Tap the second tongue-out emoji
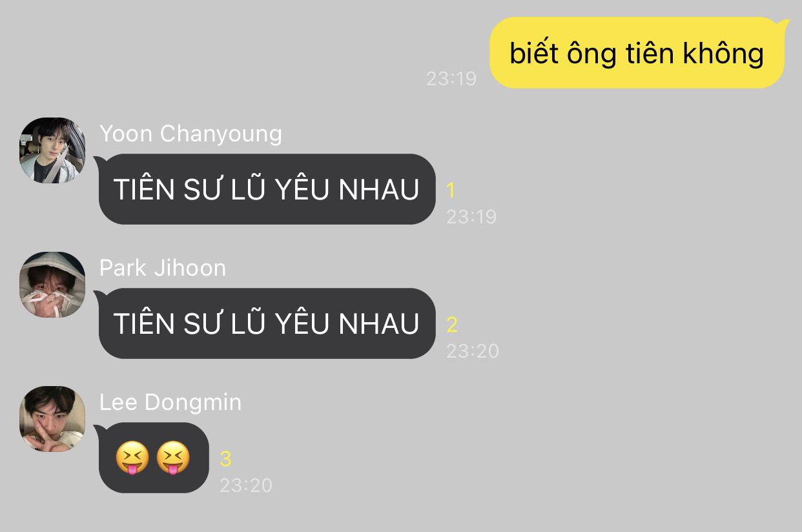The width and height of the screenshot is (802, 532). (x=174, y=458)
